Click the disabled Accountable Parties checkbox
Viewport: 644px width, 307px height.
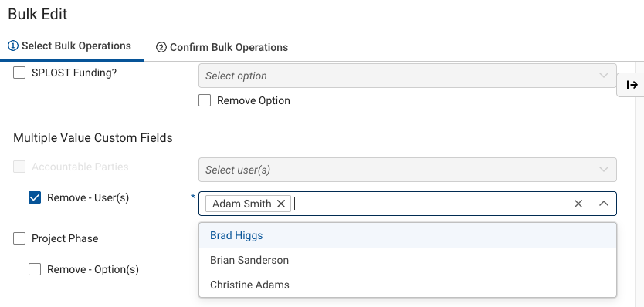point(19,167)
